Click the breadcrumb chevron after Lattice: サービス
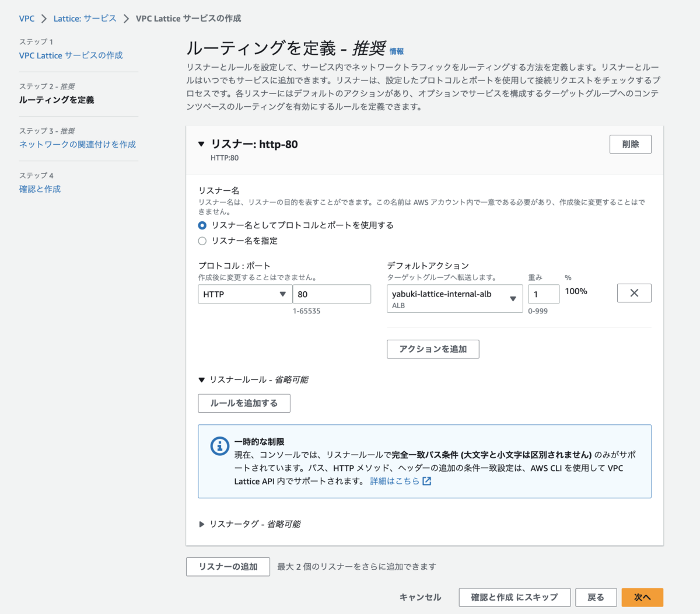Screen dimensions: 700x614 (126, 19)
